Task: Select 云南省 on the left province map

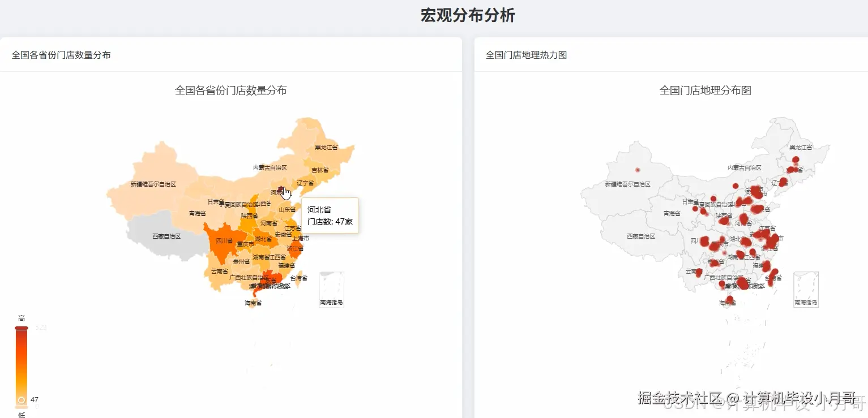Action: coord(220,272)
